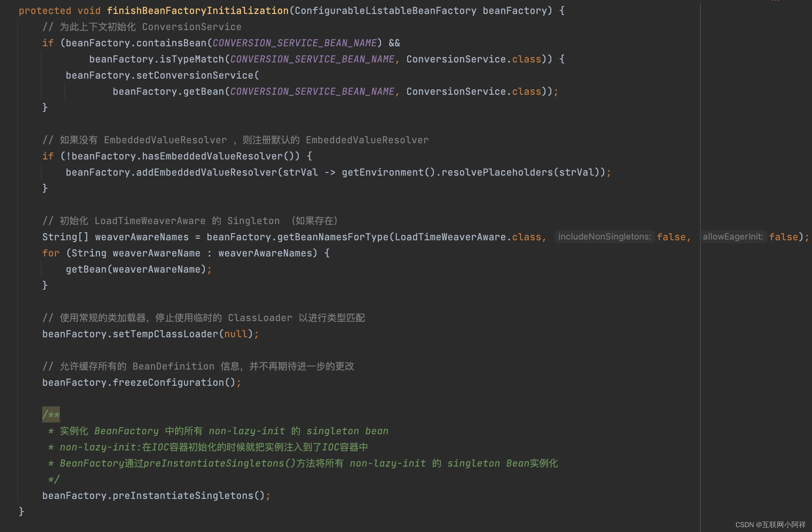Click the highlighted /** Javadoc opening
This screenshot has width=812, height=532.
pyautogui.click(x=51, y=415)
